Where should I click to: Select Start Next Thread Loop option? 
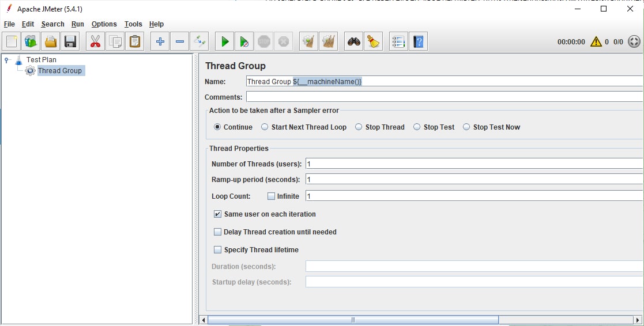pyautogui.click(x=265, y=127)
